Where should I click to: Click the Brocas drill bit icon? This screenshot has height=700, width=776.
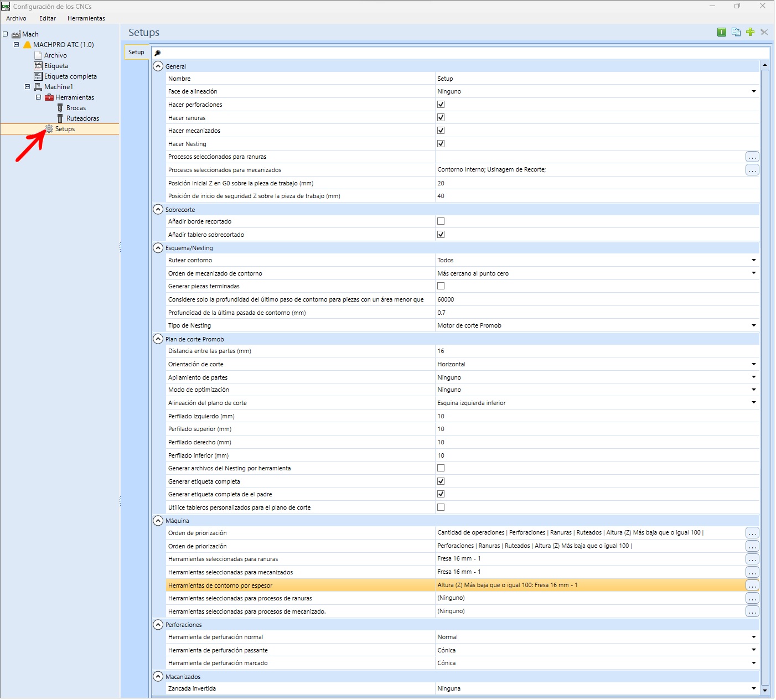point(60,108)
